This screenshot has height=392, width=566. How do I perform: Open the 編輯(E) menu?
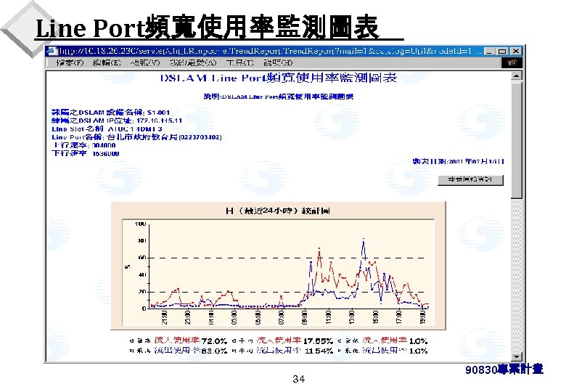(x=107, y=63)
